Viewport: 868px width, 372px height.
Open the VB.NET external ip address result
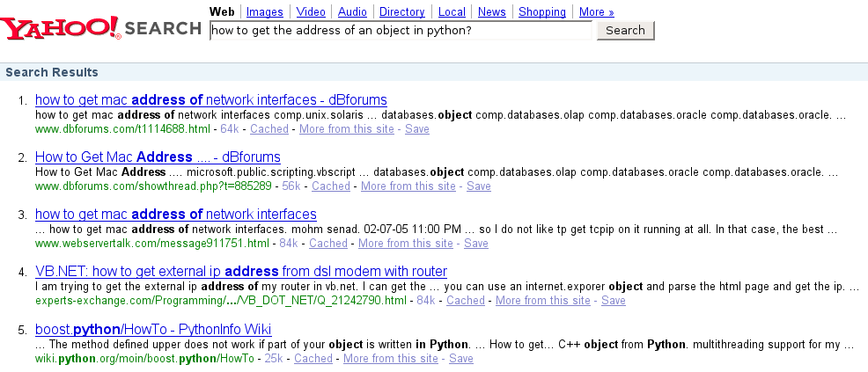tap(240, 271)
